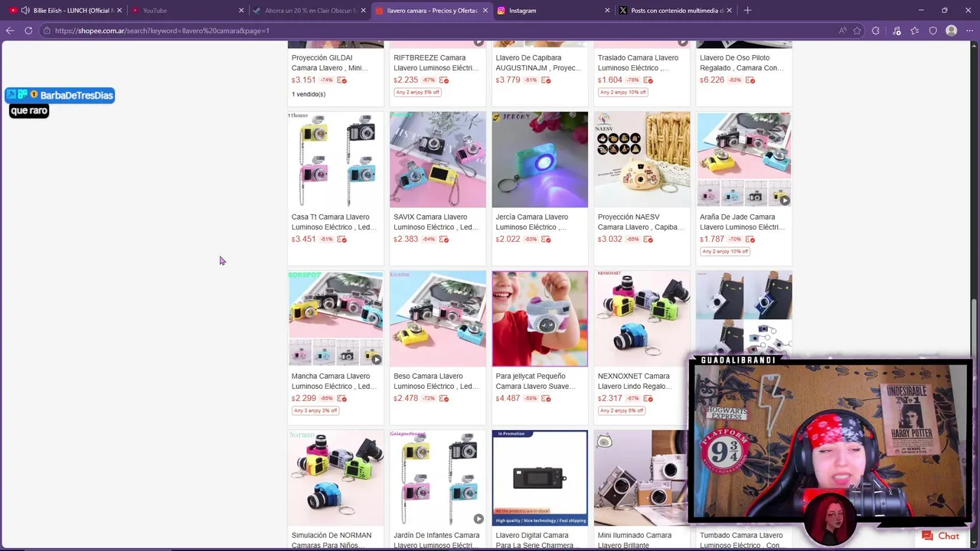Open a new browser tab
The width and height of the screenshot is (980, 551).
[747, 11]
